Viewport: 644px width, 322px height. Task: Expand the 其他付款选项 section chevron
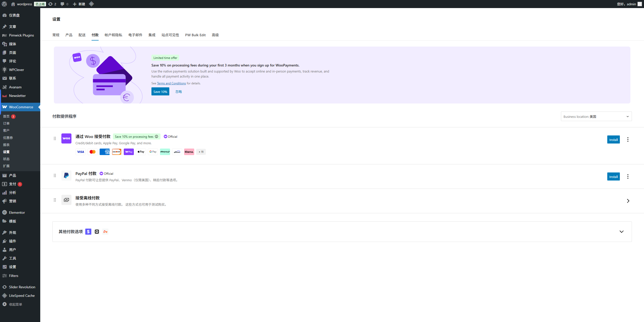click(x=621, y=232)
